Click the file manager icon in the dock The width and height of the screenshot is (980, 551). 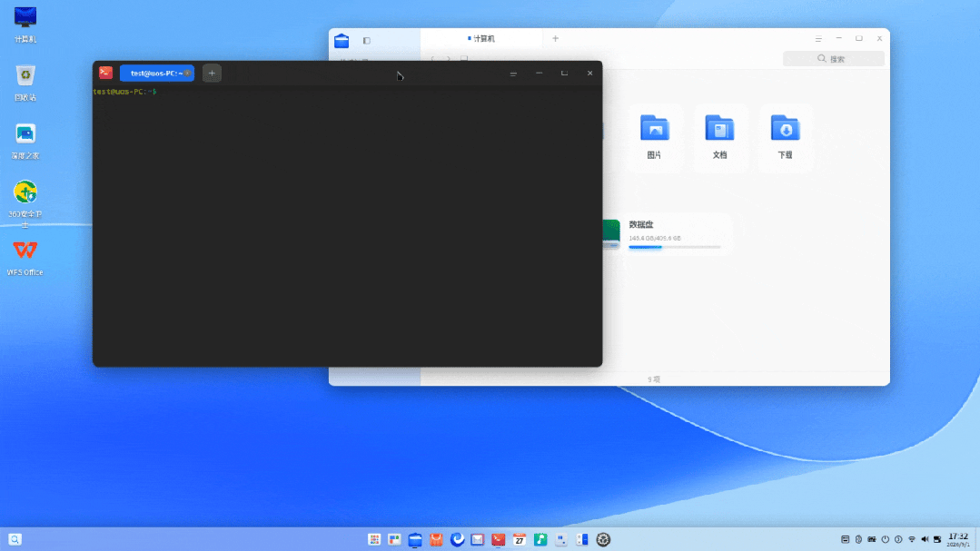[415, 540]
